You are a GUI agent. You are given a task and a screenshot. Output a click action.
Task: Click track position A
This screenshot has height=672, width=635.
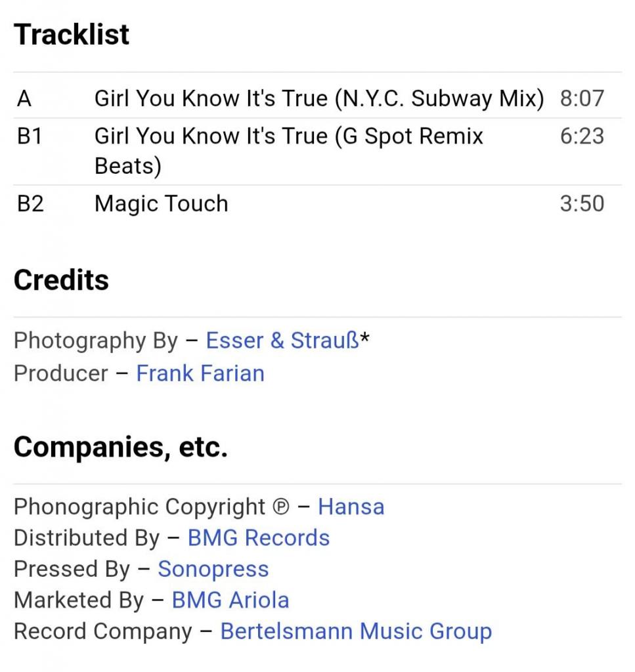[x=24, y=99]
